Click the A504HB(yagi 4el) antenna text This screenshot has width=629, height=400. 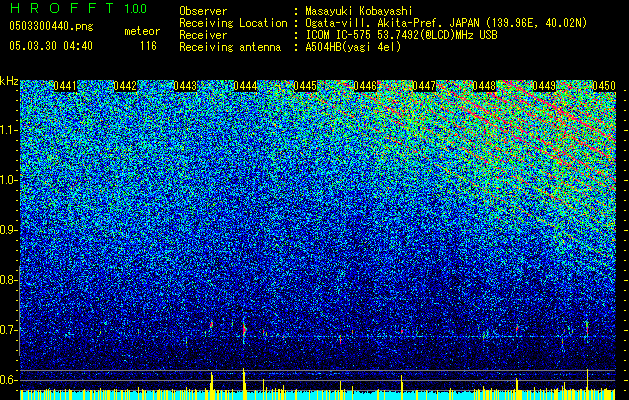353,47
